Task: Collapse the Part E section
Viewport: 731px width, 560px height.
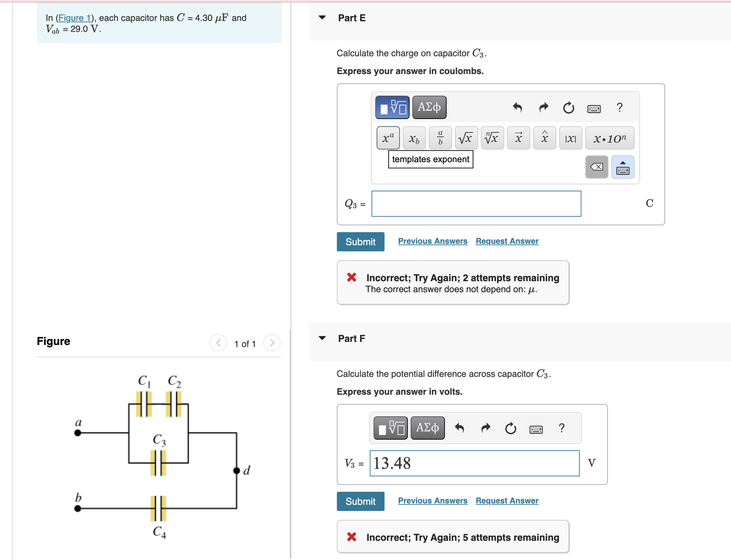Action: point(322,17)
